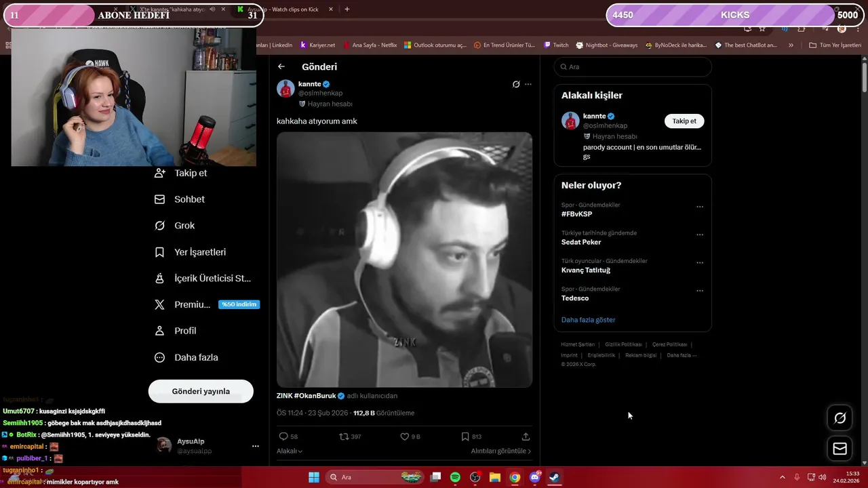Open floating messages envelope button
Viewport: 868px width, 488px height.
point(840,449)
